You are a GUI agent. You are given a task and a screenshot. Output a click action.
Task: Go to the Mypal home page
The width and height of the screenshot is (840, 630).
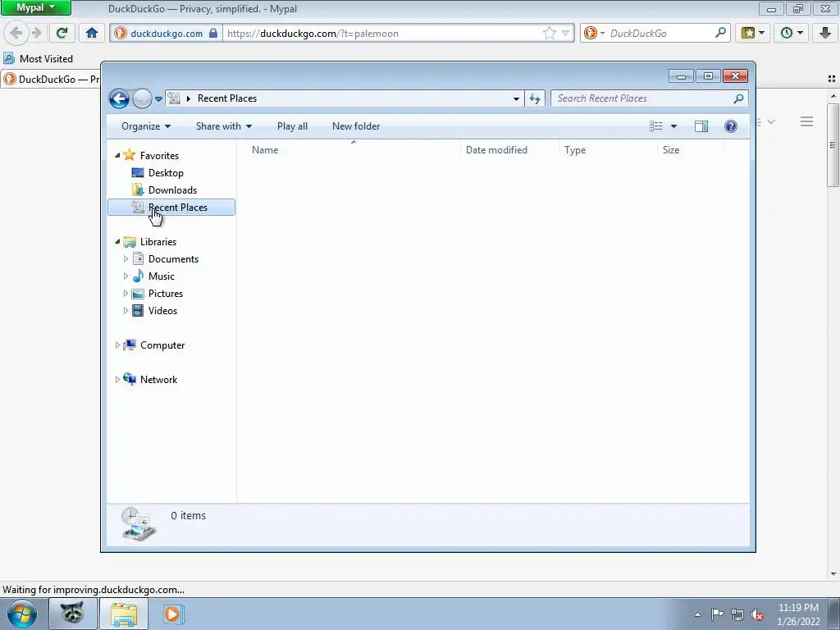(x=92, y=33)
